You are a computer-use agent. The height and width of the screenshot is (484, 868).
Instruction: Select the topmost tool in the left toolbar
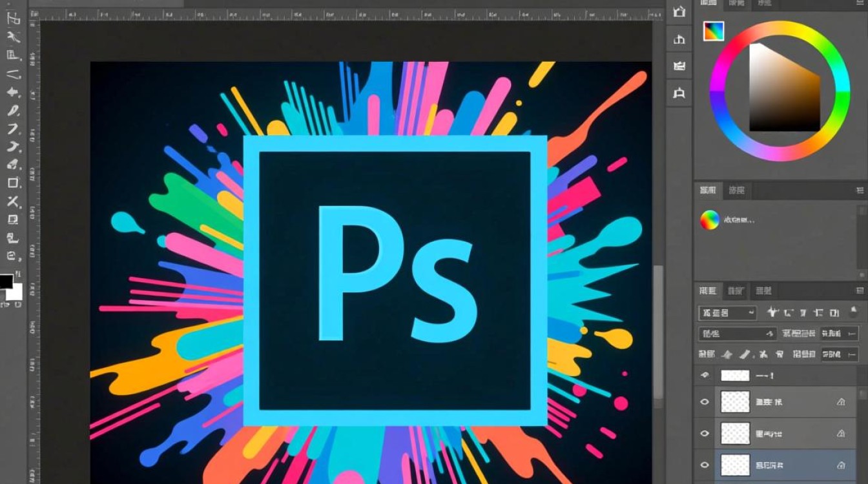point(13,17)
